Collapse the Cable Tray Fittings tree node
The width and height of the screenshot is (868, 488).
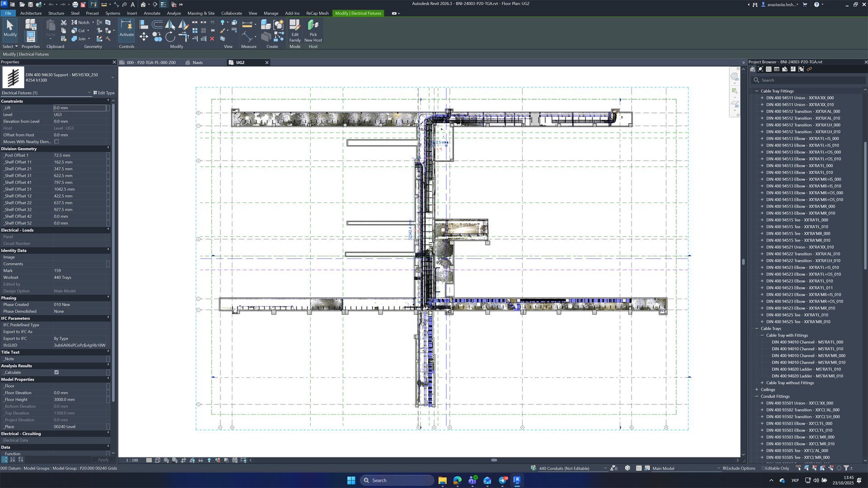tap(757, 91)
